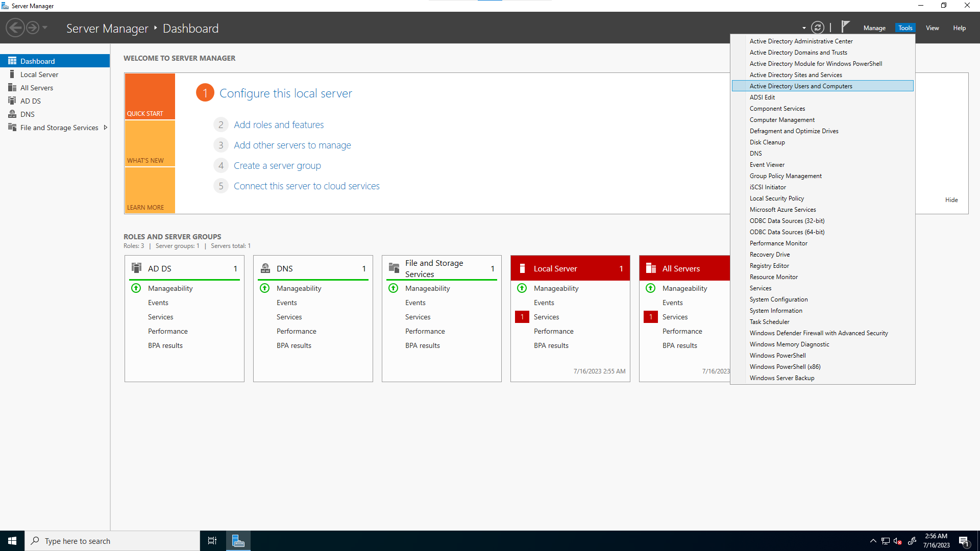Open the navigation history dropdown arrow
Image resolution: width=980 pixels, height=551 pixels.
(45, 28)
